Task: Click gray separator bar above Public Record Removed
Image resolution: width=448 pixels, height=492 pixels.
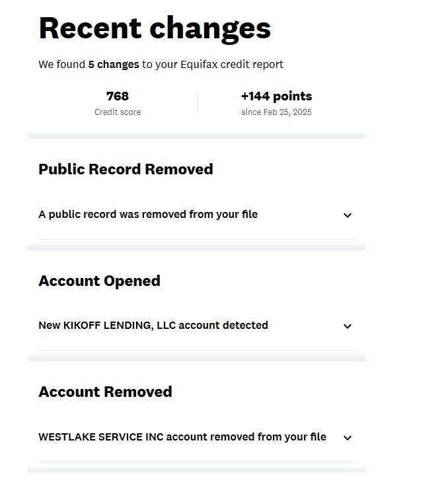Action: (196, 136)
